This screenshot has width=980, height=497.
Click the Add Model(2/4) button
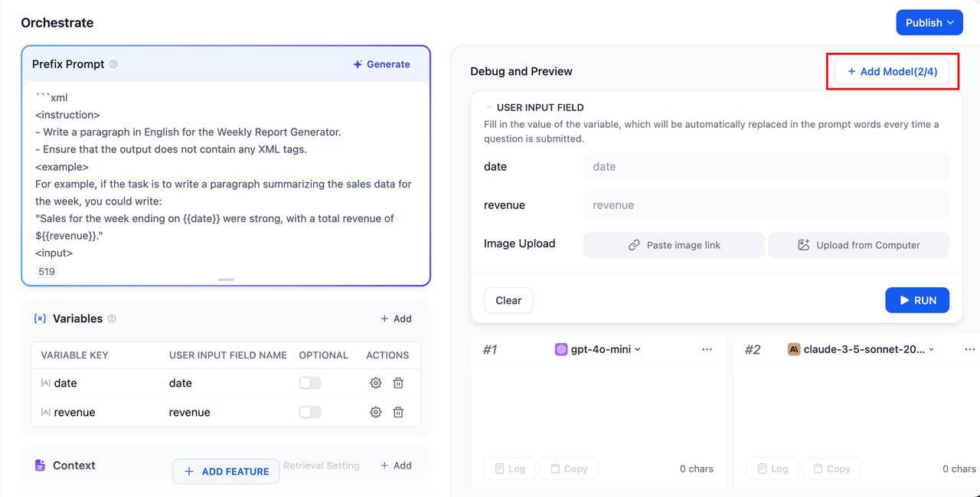click(892, 71)
